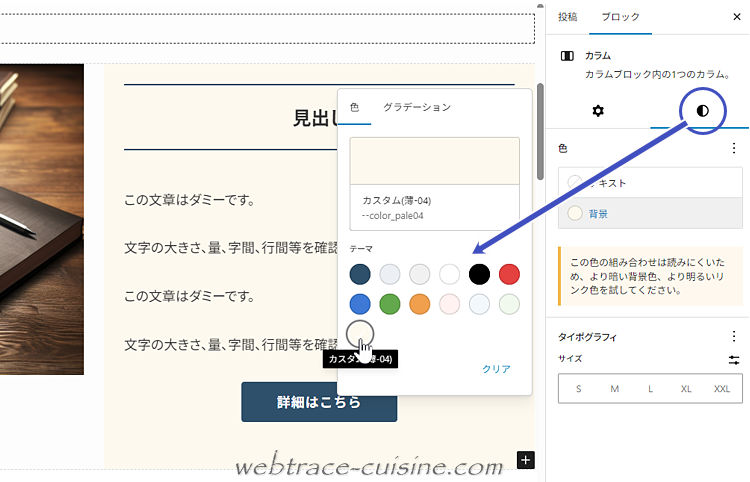Viewport: 750px width, 482px height.
Task: Open the タイポグラフィ panel options menu
Action: coord(734,336)
